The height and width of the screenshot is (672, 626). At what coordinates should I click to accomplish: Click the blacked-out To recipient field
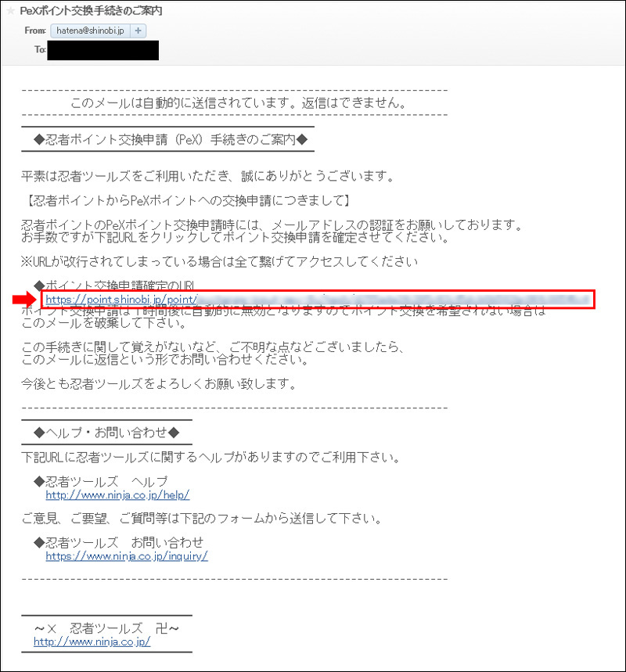103,50
